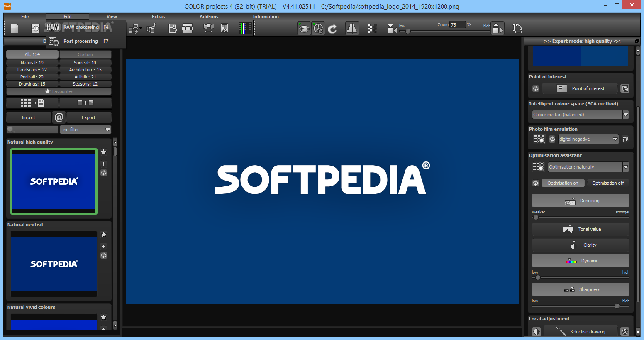
Task: Click the zoom-out low icon before slider
Action: [392, 28]
